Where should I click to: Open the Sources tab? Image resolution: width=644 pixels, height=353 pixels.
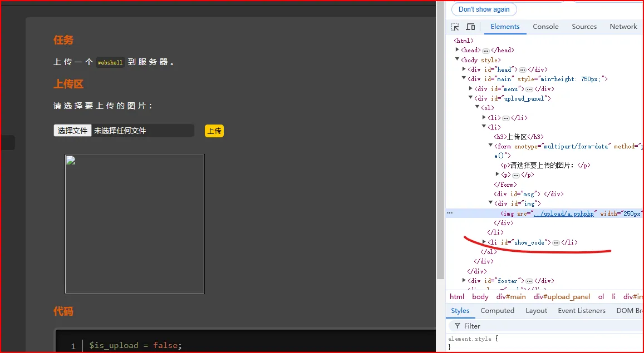(584, 27)
